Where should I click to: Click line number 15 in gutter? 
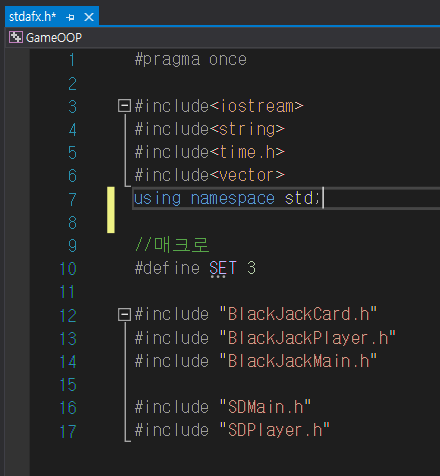(x=68, y=385)
